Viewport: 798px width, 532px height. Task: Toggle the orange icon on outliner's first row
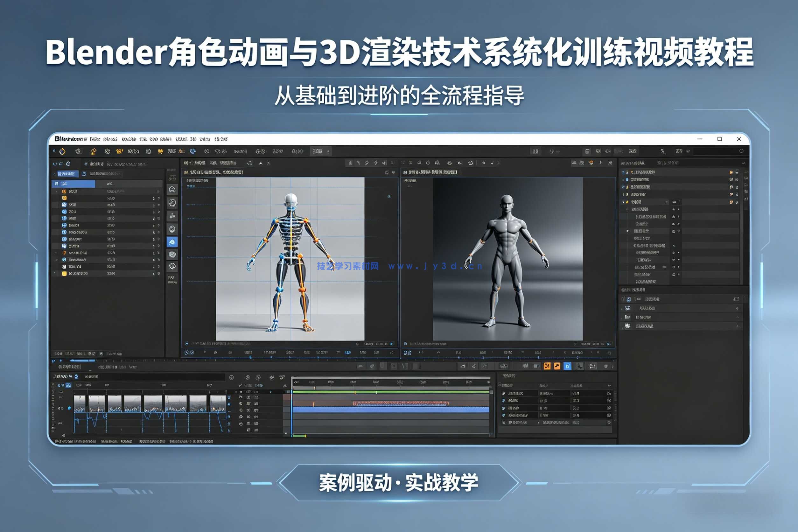coord(731,172)
